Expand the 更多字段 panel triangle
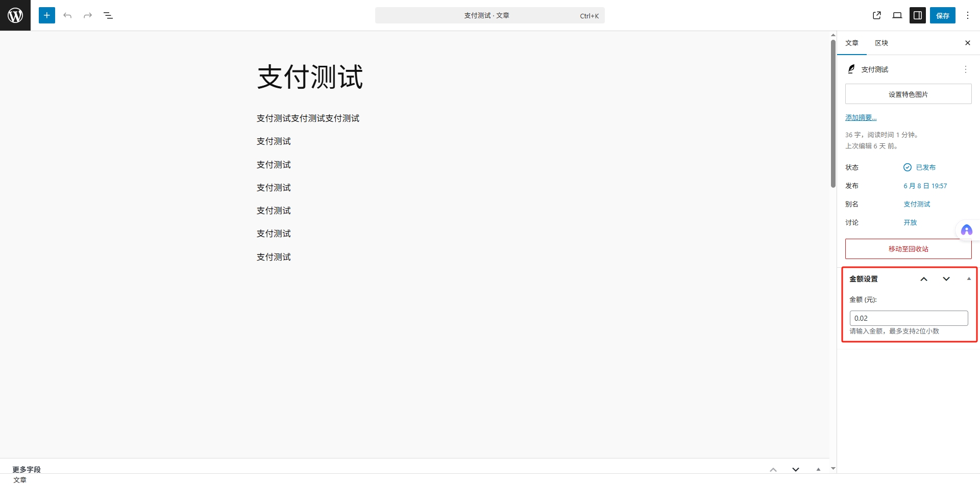This screenshot has height=486, width=980. [818, 469]
